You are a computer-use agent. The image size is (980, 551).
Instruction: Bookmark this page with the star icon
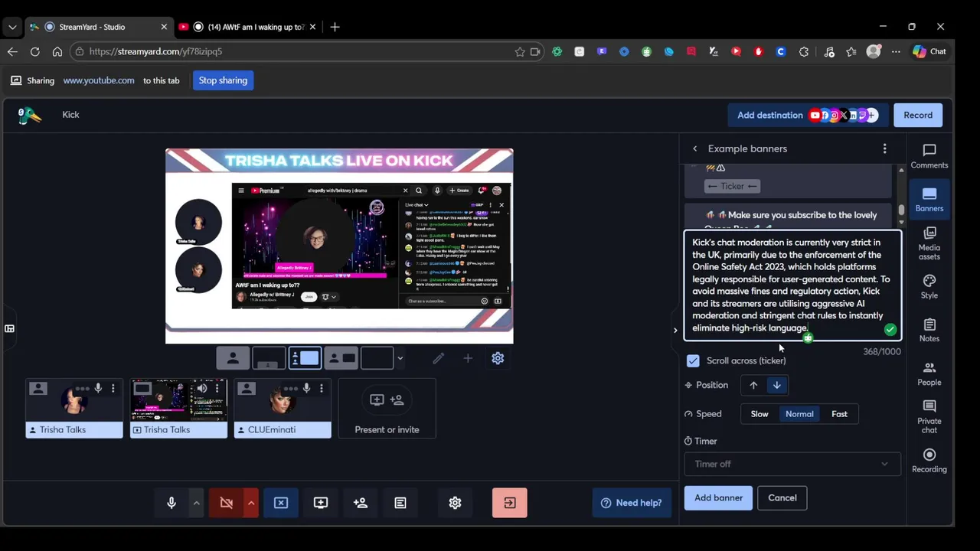[x=520, y=51]
